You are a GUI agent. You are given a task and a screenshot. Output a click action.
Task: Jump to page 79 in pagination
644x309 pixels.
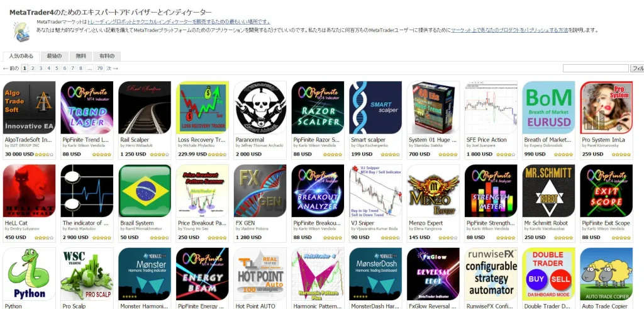100,68
